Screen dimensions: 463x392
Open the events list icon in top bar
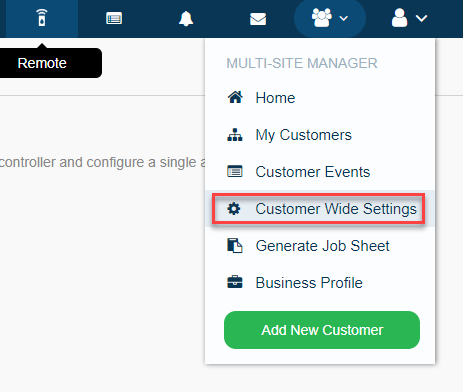(114, 18)
